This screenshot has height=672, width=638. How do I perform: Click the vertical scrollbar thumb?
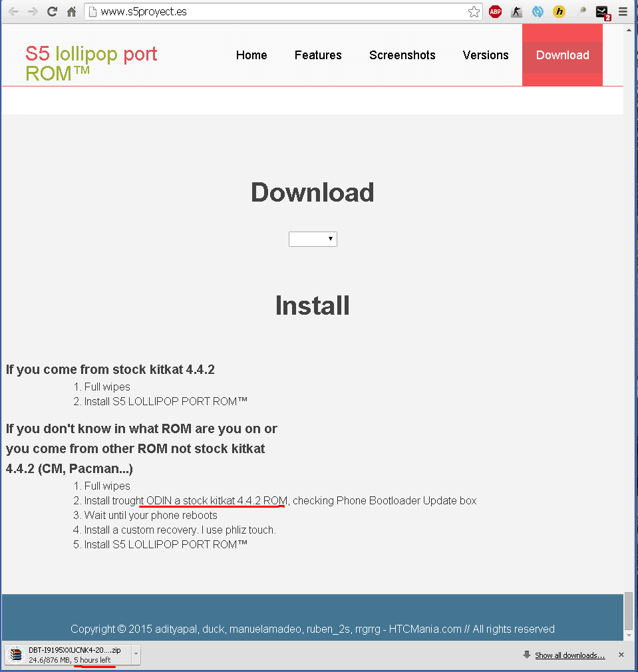coord(629,611)
